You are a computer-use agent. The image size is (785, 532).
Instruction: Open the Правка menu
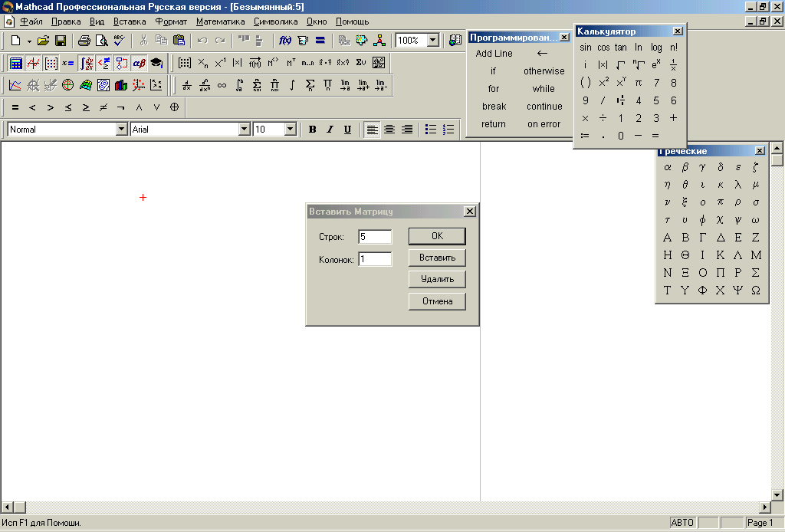pyautogui.click(x=66, y=21)
